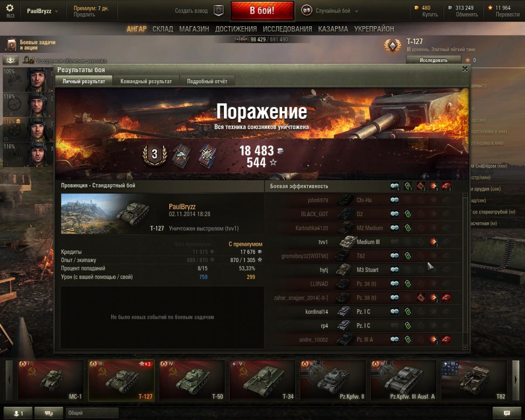Viewport: 525px width, 420px height.
Task: Click the platoon star badge icon
Action: pyautogui.click(x=218, y=11)
